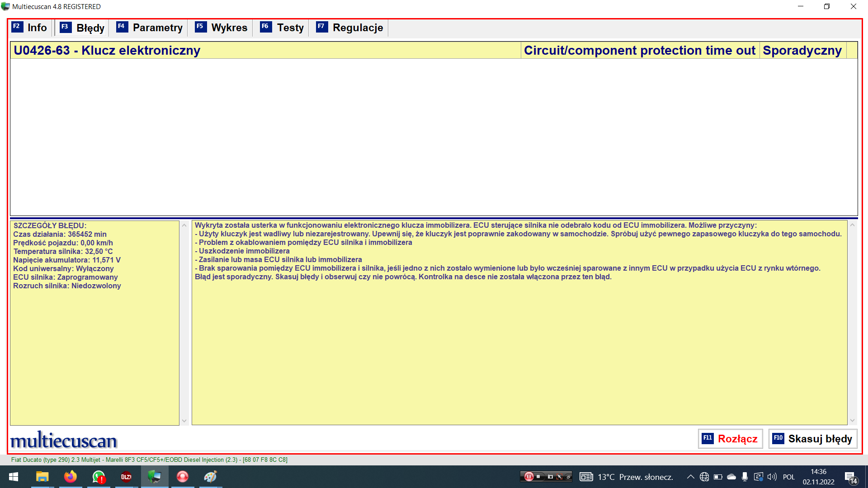Open WhatsApp taskbar icon
This screenshot has height=488, width=868.
pyautogui.click(x=99, y=477)
